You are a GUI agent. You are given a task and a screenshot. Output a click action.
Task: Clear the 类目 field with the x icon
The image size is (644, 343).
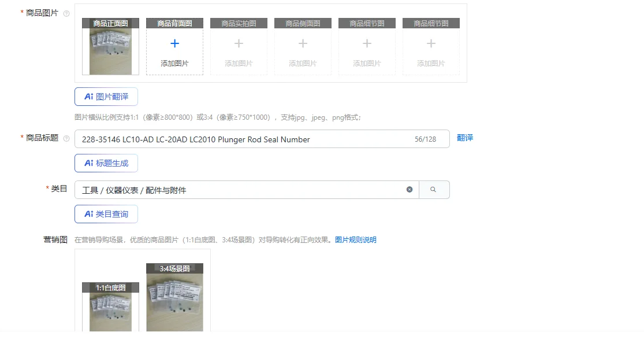point(410,190)
